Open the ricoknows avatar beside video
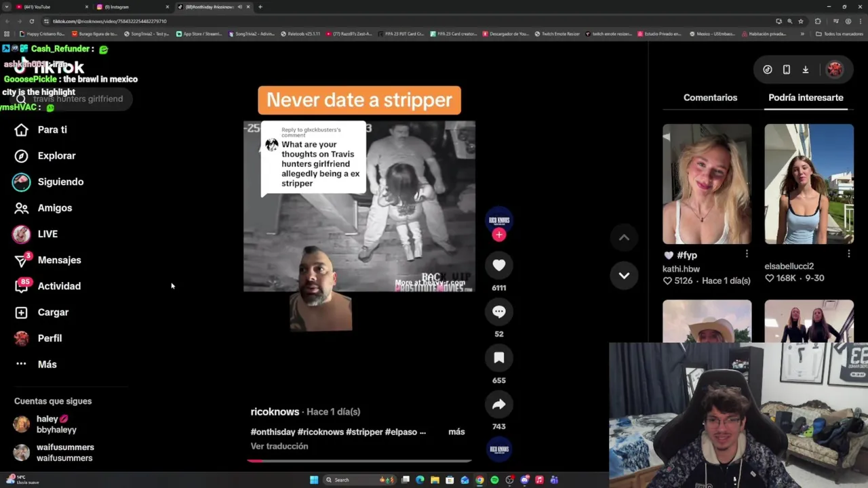Screen dimensions: 868x488 [499, 220]
